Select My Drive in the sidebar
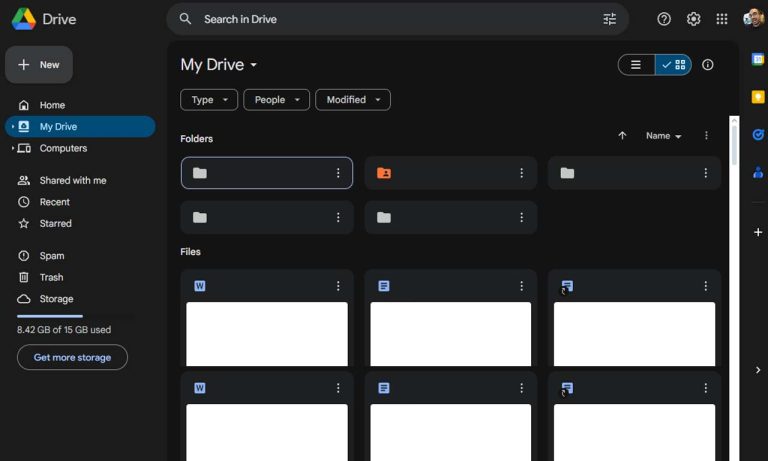 (x=80, y=126)
